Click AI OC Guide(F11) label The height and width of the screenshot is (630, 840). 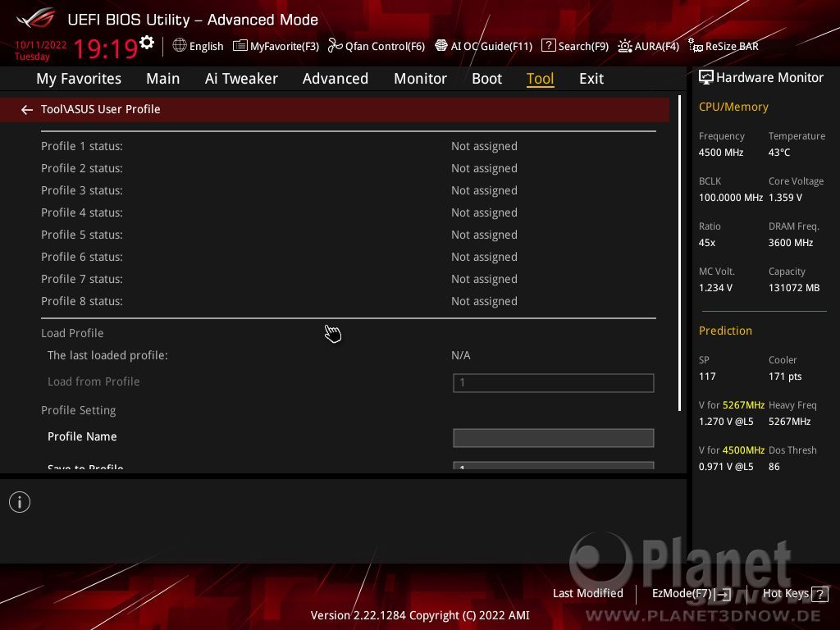pos(492,47)
